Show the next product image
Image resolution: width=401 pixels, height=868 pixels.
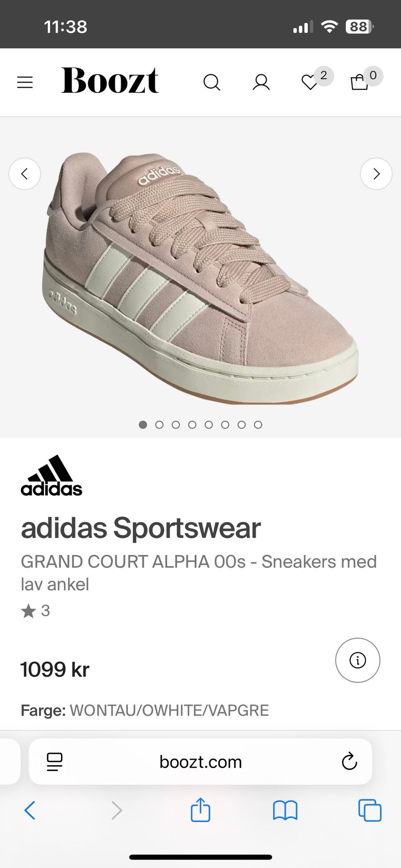point(376,174)
